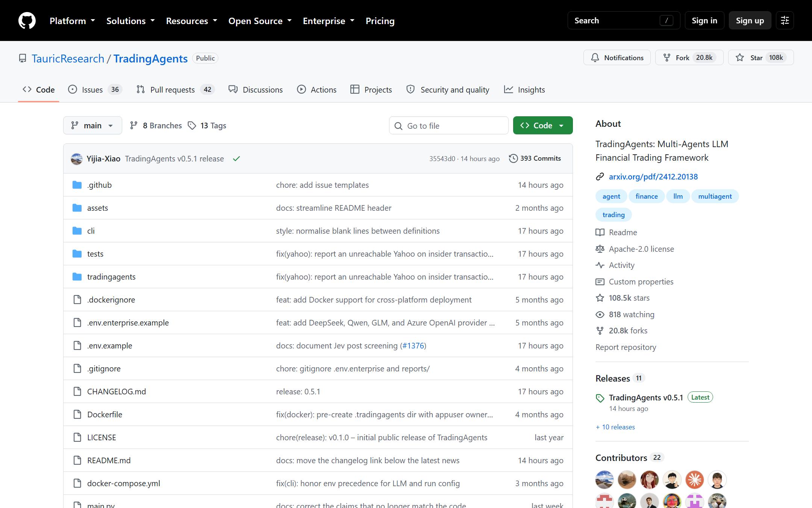Image resolution: width=812 pixels, height=508 pixels.
Task: Expand the Enterprise menu
Action: (x=329, y=21)
